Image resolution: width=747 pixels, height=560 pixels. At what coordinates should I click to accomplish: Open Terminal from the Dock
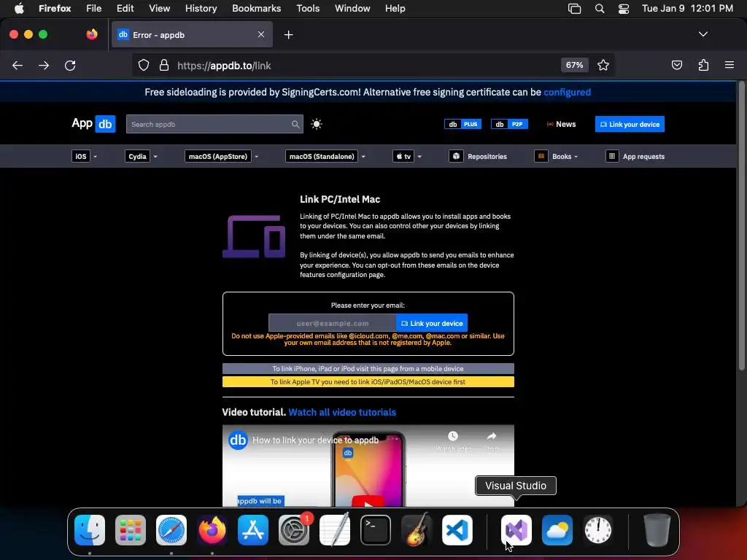click(376, 530)
